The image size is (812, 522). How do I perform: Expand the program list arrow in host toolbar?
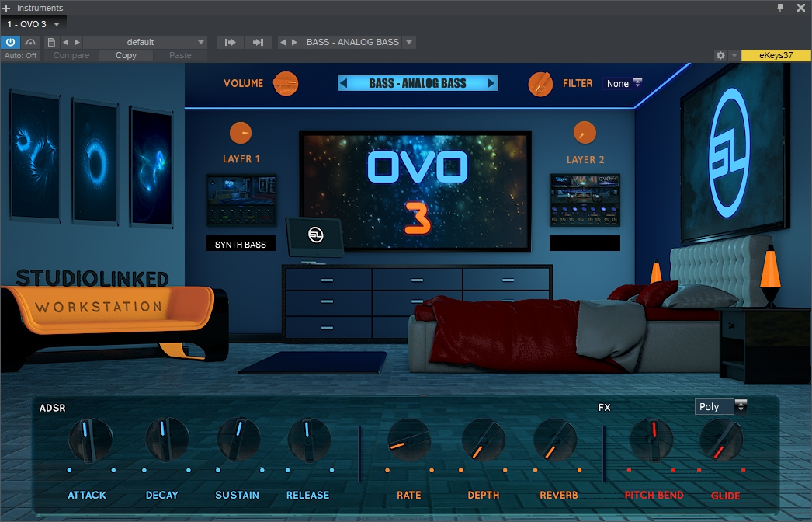tap(409, 42)
